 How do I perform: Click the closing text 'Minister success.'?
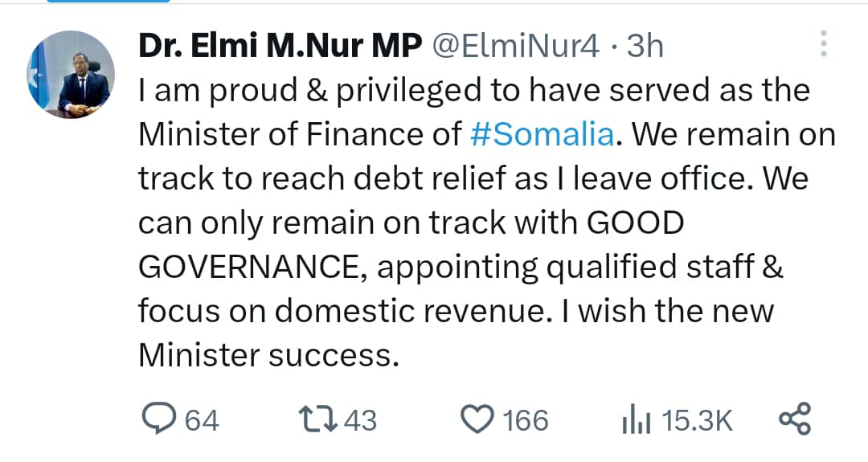pyautogui.click(x=268, y=354)
